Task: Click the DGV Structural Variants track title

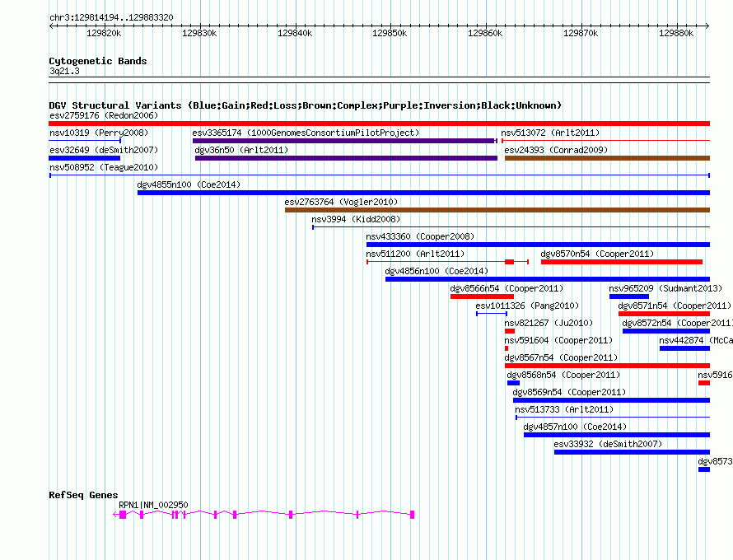Action: click(x=306, y=105)
